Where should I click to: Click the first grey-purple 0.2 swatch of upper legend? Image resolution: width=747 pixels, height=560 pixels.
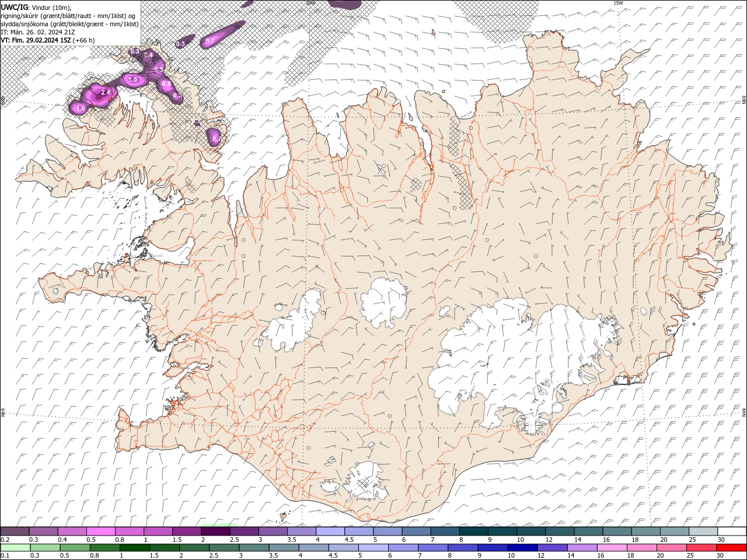[15, 531]
